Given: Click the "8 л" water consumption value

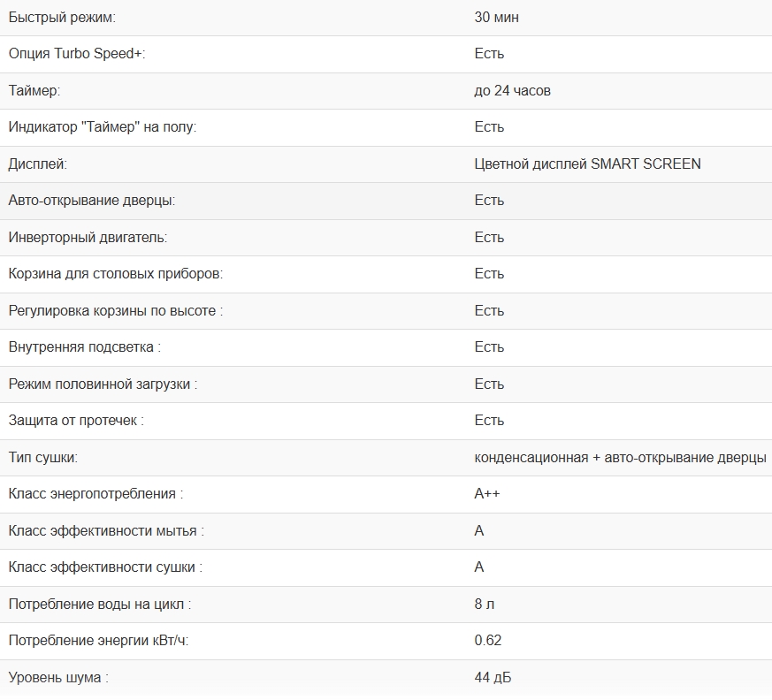Looking at the screenshot, I should (x=484, y=605).
